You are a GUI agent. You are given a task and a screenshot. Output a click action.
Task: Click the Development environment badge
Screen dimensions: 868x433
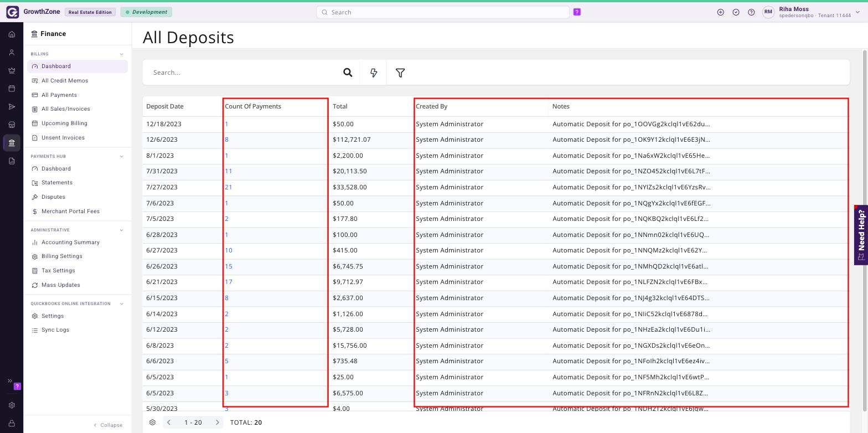pos(146,12)
